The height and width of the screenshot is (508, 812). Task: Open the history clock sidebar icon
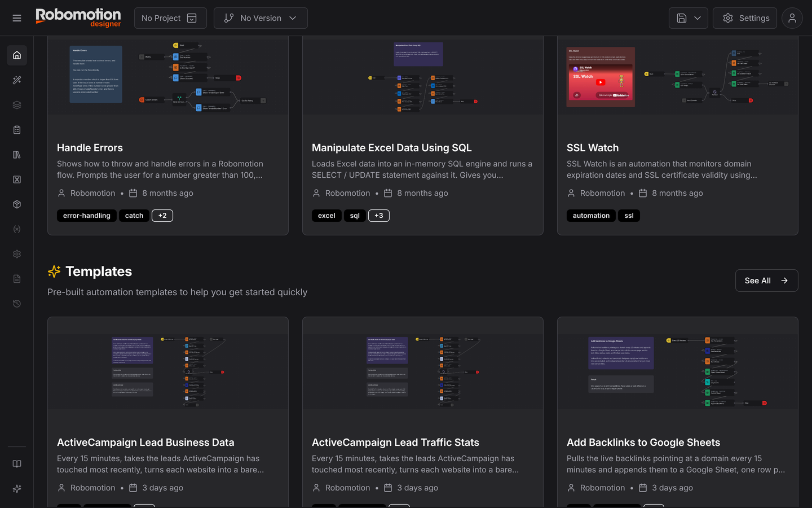tap(17, 304)
